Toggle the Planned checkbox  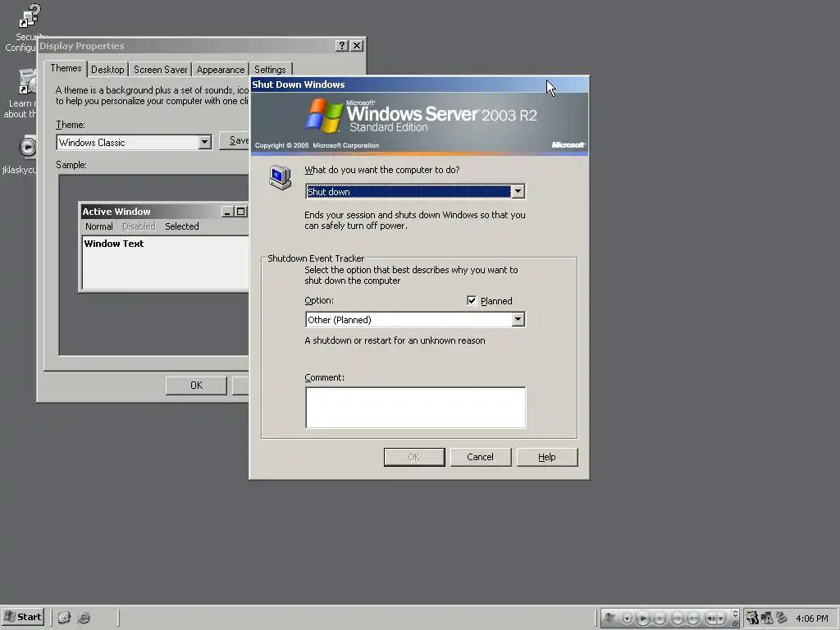(x=472, y=300)
